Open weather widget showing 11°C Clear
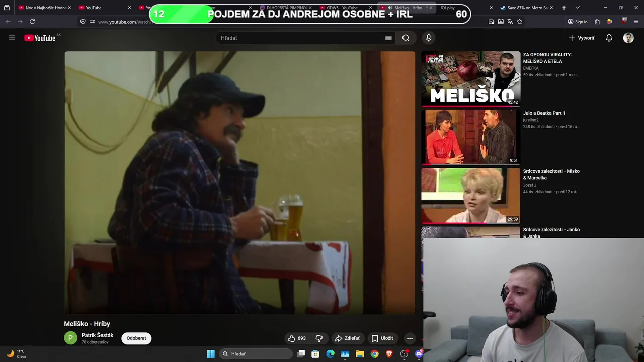 point(16,354)
